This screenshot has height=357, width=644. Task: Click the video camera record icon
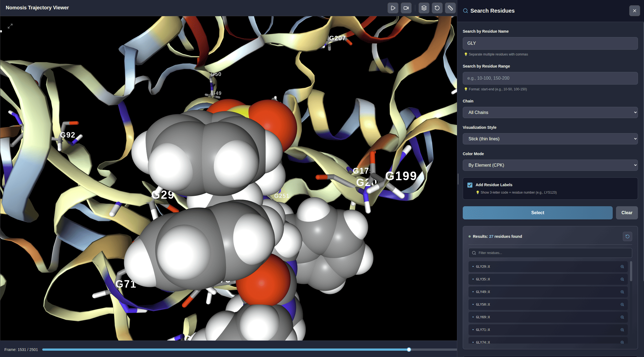pos(406,8)
